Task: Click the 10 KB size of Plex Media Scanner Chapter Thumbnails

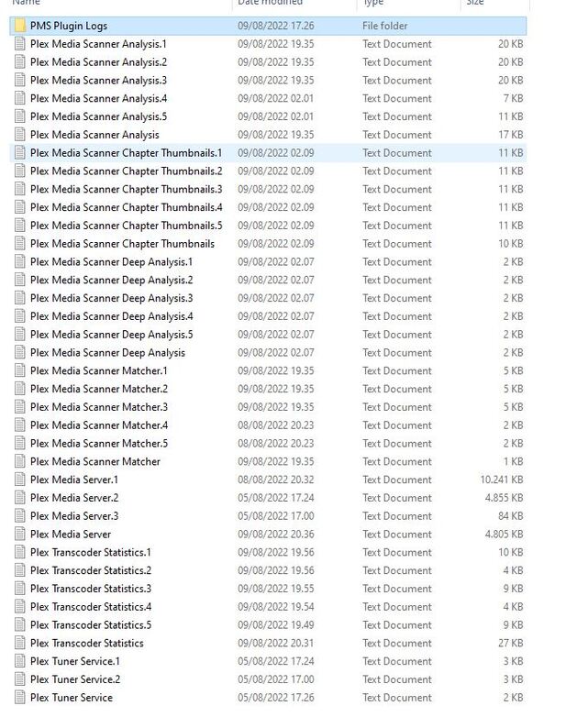Action: click(x=511, y=243)
